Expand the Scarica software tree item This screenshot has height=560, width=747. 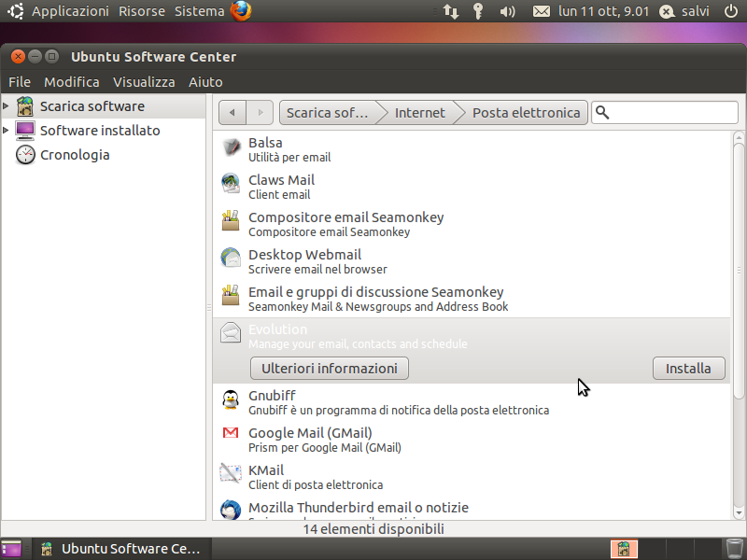(x=6, y=105)
